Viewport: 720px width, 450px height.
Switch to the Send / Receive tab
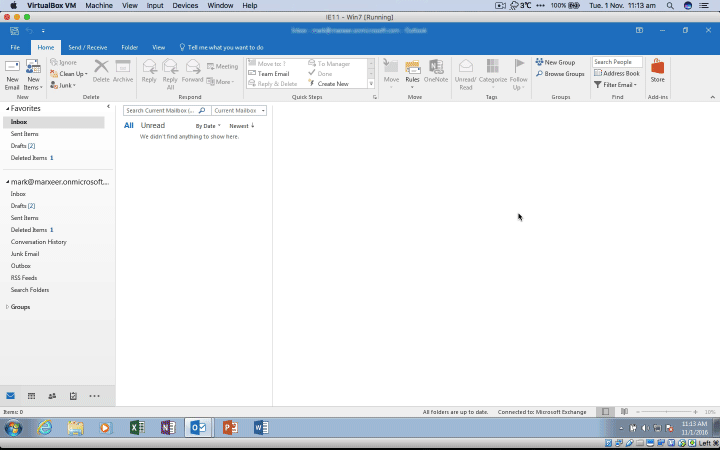click(88, 47)
